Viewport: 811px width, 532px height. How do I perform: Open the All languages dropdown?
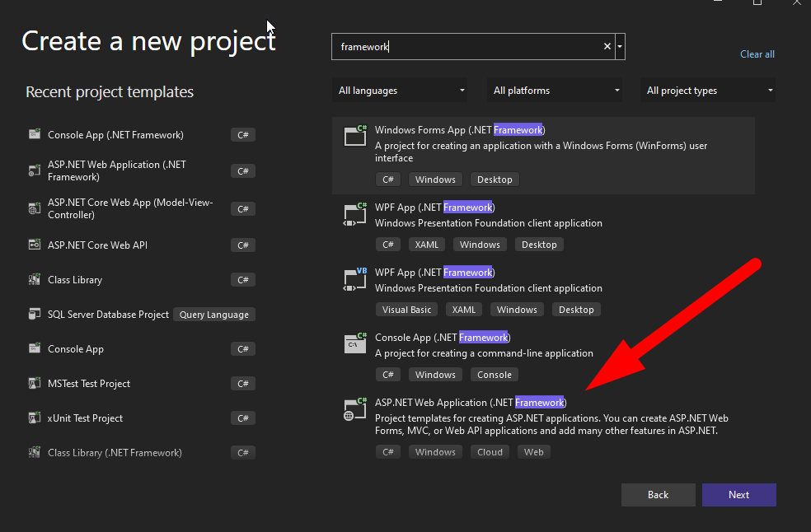click(401, 91)
